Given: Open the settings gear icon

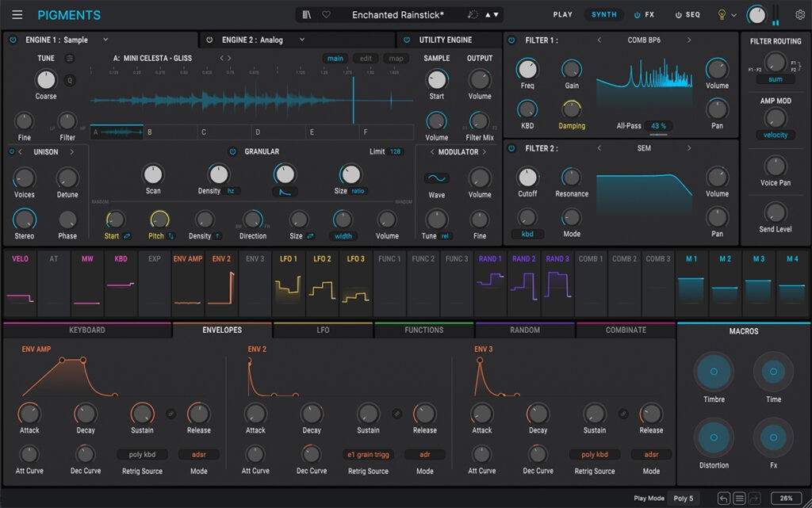Looking at the screenshot, I should (x=800, y=14).
